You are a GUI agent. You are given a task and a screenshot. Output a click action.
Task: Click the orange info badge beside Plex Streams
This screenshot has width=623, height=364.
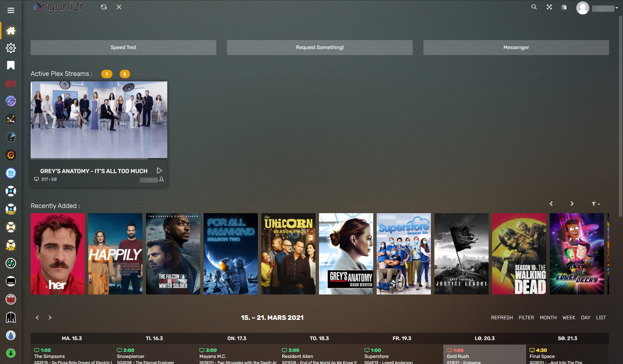point(125,74)
